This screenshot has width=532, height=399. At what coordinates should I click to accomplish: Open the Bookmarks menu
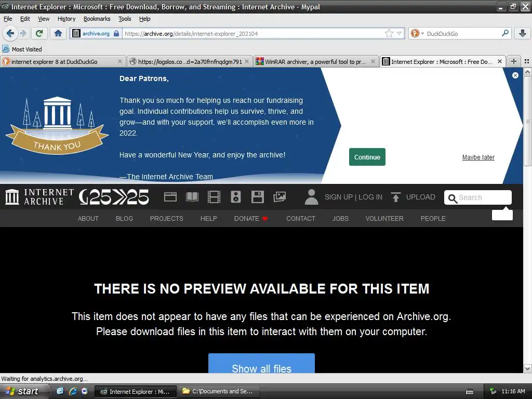click(x=97, y=19)
